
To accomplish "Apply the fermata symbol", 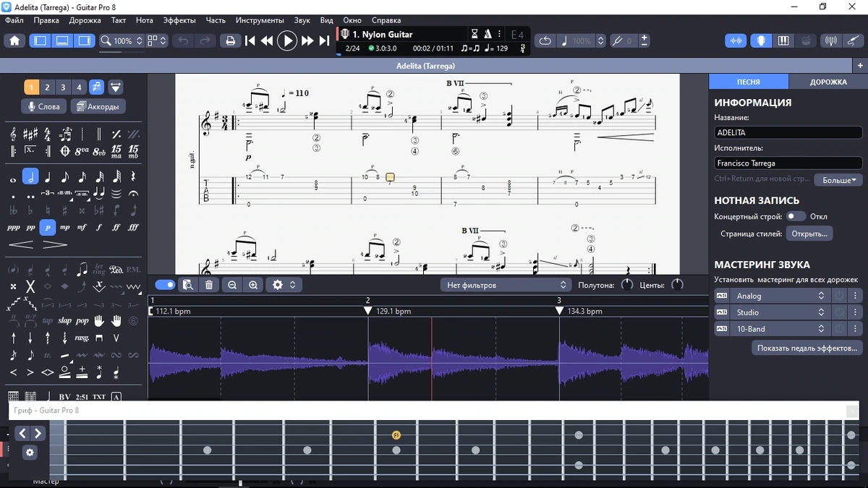I will point(133,194).
